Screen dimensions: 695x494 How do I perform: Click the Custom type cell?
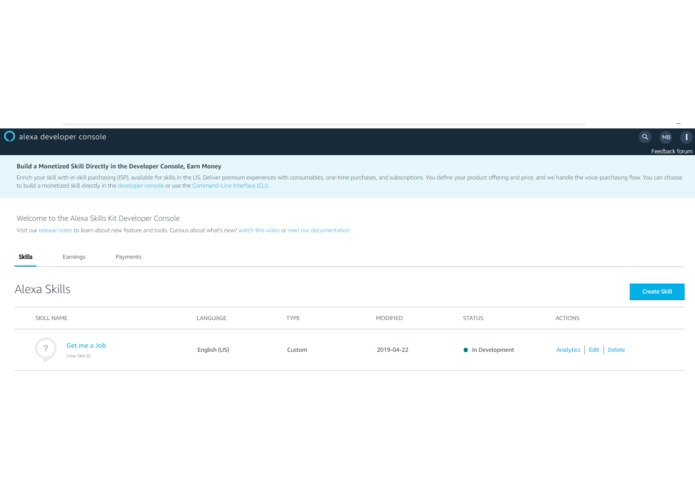(x=297, y=350)
